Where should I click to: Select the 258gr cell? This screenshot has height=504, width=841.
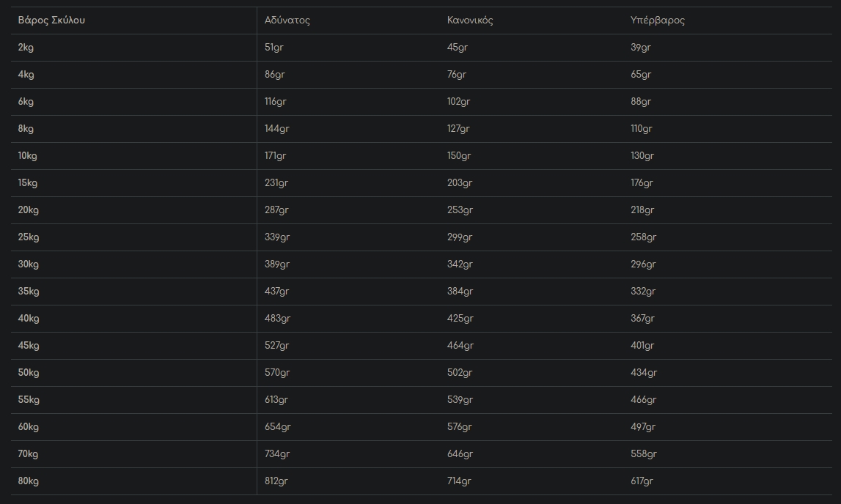643,237
